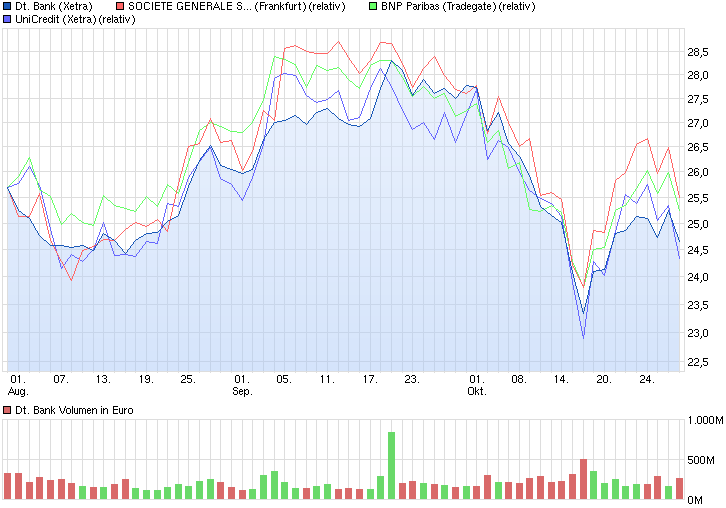Image resolution: width=726 pixels, height=508 pixels.
Task: Click the '23.' date label
Action: 412,380
